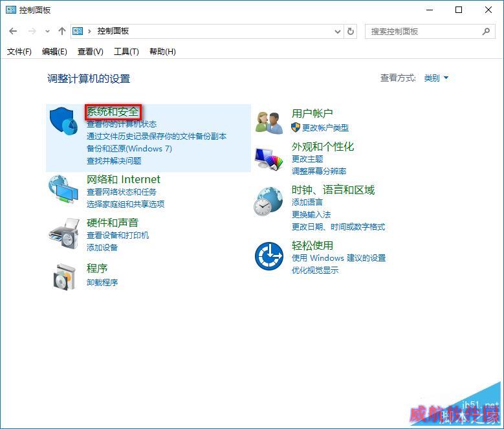Click 更改主题 link
Viewport: 504px width, 429px height.
pyautogui.click(x=307, y=159)
